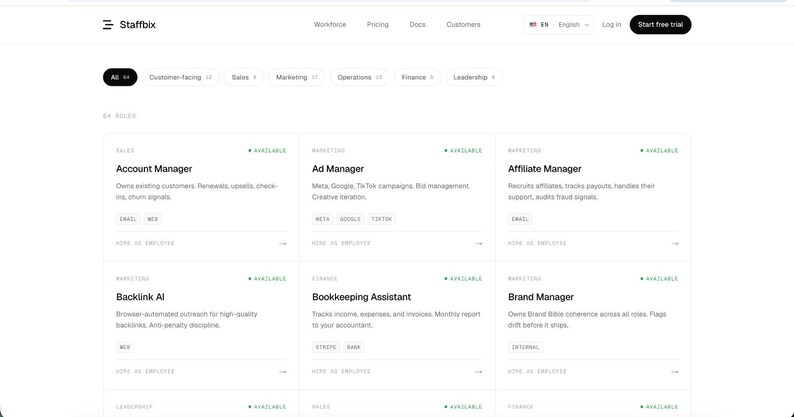This screenshot has height=417, width=794.
Task: Open the Workforce nav item
Action: coord(330,24)
